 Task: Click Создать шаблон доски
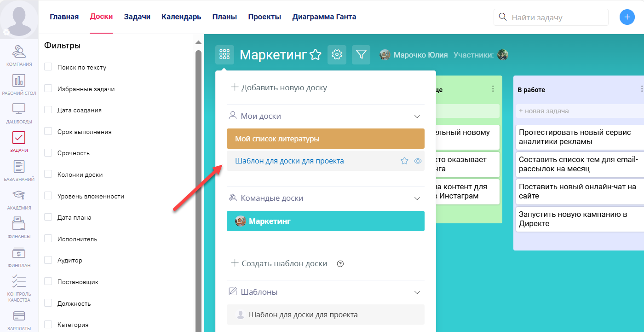click(283, 263)
